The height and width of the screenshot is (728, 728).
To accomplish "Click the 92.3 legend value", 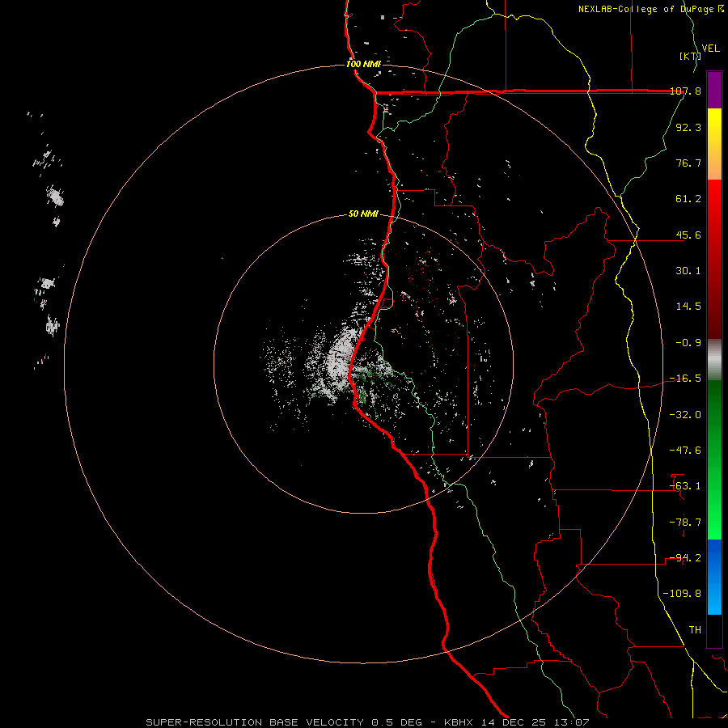I will (x=688, y=127).
